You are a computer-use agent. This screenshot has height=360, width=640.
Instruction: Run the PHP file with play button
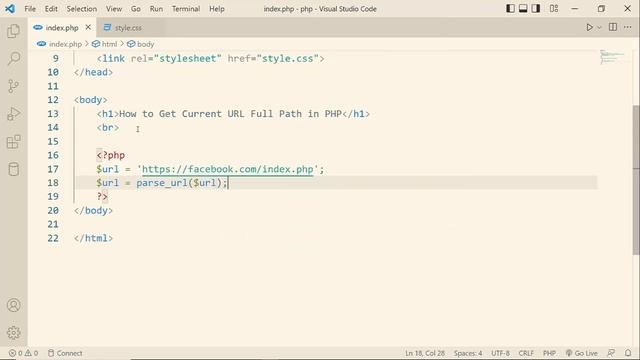click(589, 27)
